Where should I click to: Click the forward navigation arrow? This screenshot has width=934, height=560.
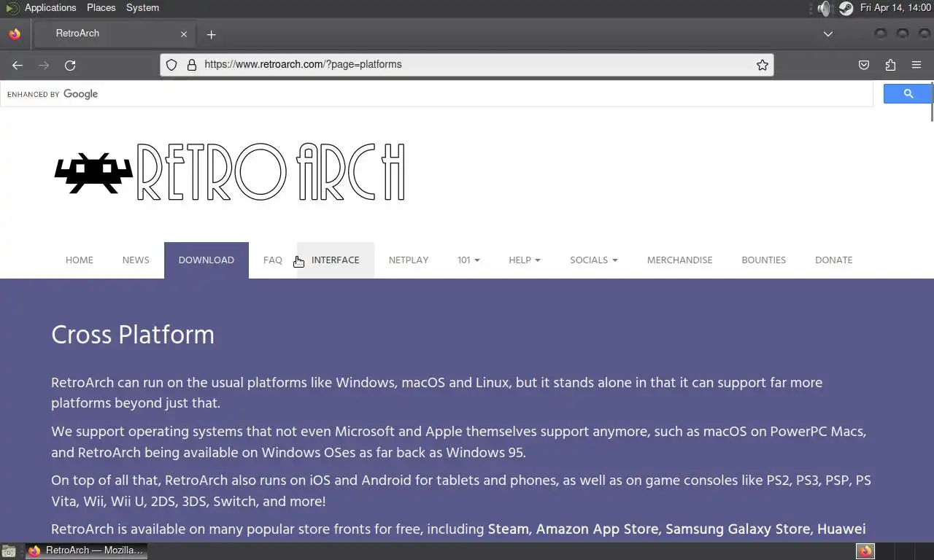[44, 65]
